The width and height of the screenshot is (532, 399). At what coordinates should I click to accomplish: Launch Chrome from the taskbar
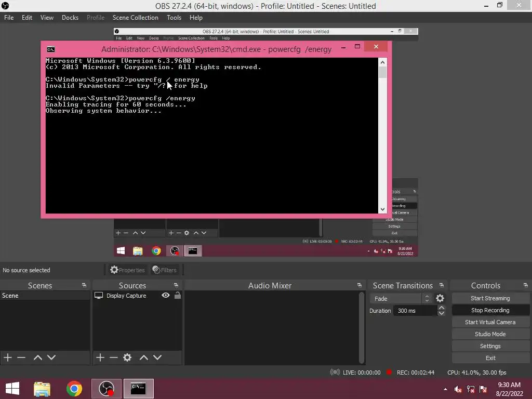(x=74, y=389)
